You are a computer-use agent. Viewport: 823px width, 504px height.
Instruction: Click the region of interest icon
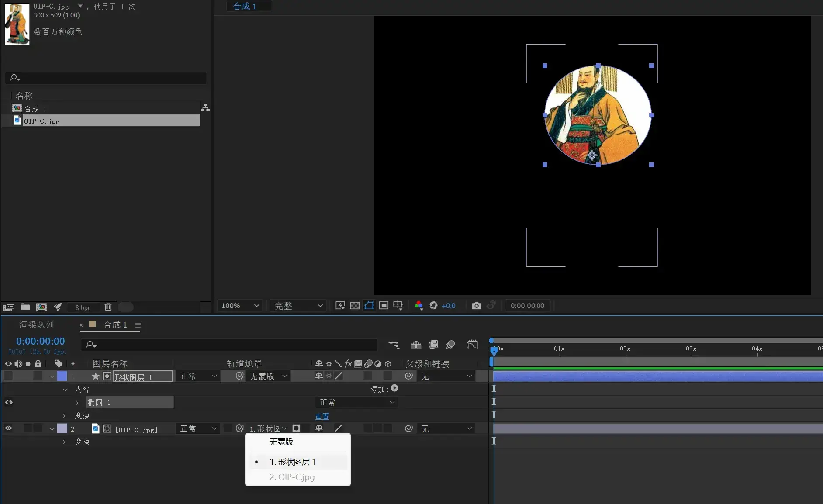384,306
